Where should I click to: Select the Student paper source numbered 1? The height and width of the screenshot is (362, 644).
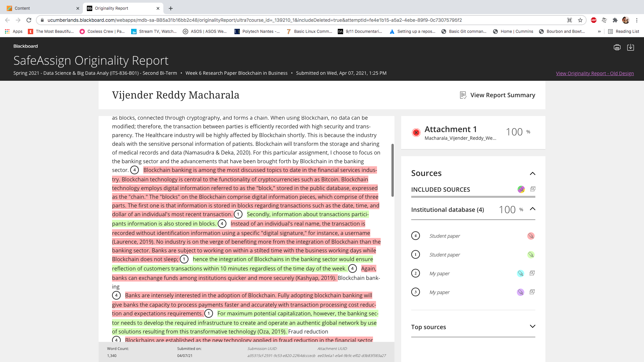click(444, 255)
